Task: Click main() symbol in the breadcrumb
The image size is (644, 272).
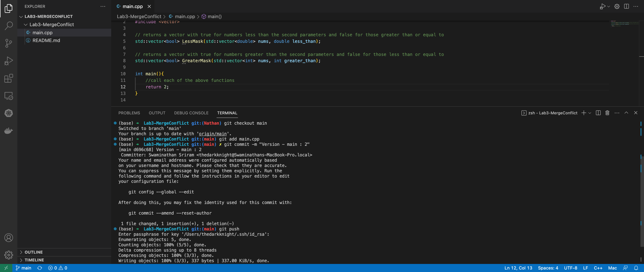Action: (x=212, y=16)
